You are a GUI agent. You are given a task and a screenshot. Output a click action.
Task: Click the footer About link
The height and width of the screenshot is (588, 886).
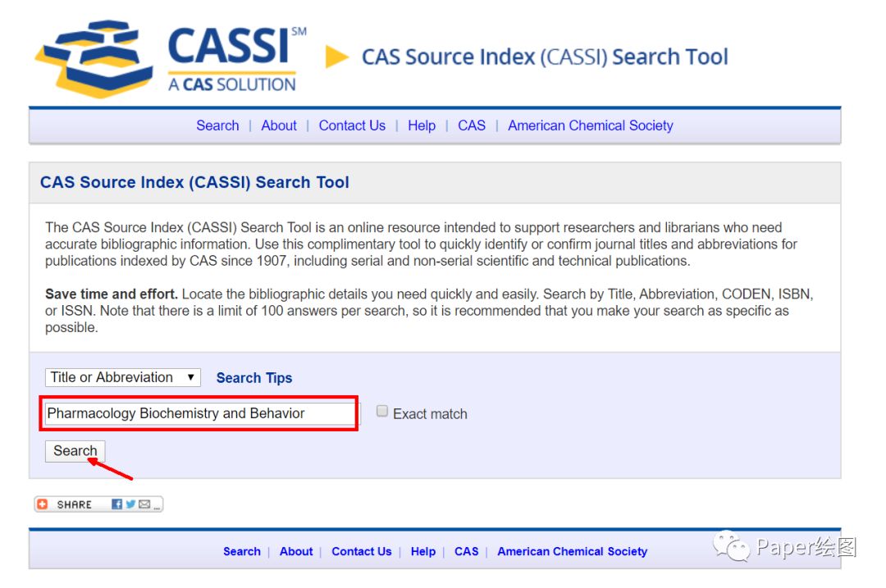[x=296, y=551]
